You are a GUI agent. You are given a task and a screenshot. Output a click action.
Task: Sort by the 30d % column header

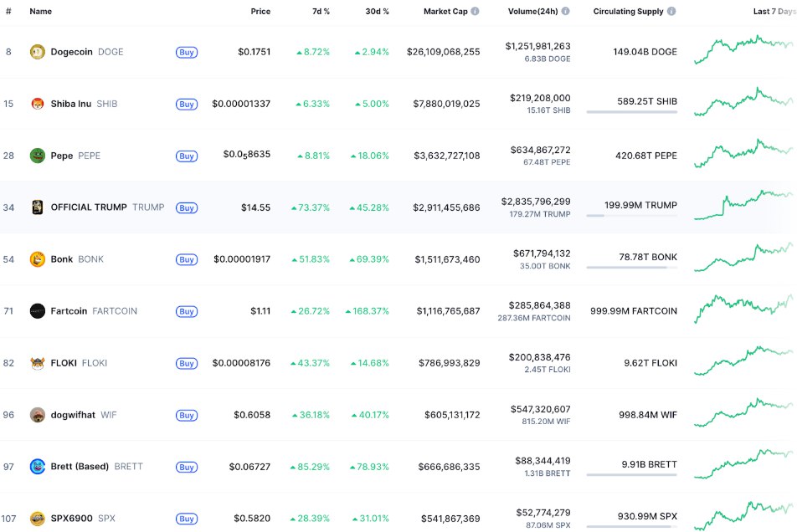click(377, 11)
